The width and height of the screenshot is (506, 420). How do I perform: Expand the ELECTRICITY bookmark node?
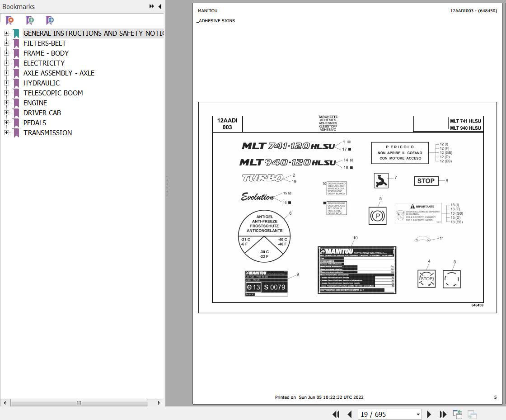(x=6, y=63)
